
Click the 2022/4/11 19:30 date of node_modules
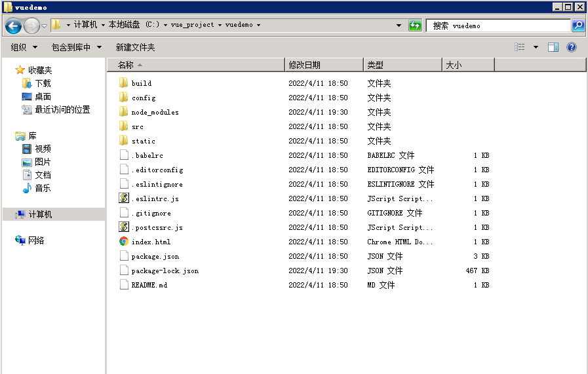pos(318,112)
